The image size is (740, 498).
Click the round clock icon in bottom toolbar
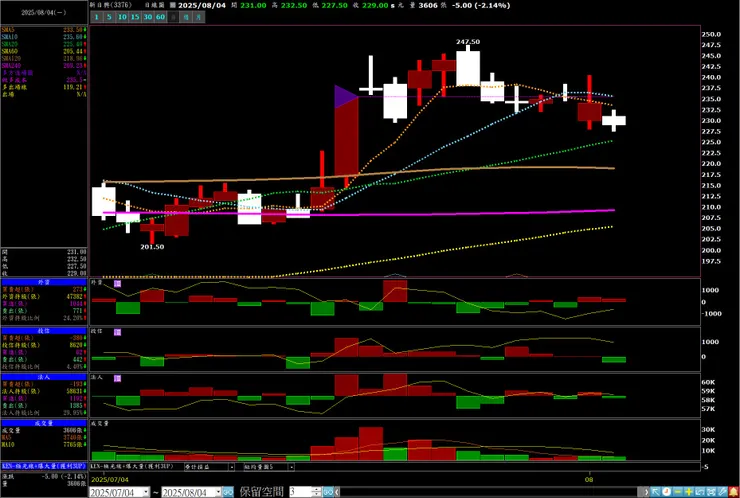(x=666, y=492)
